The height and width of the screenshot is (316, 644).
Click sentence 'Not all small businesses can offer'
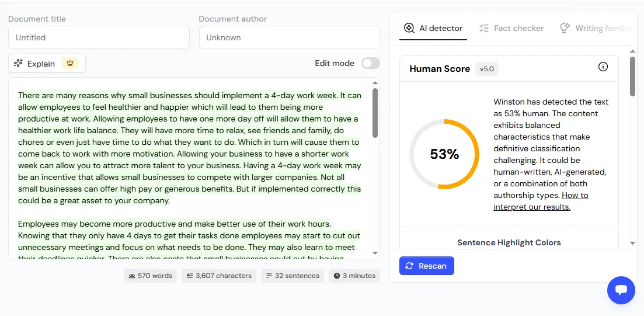(190, 183)
